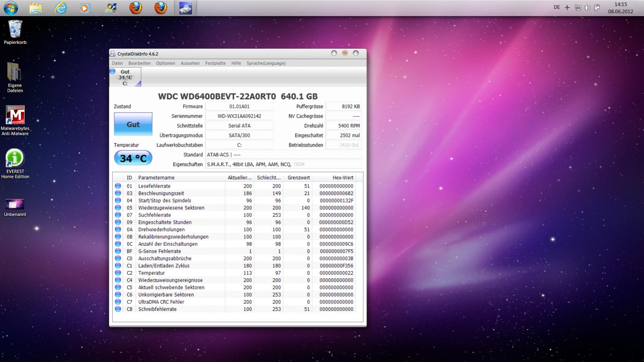Click the Schnittstelle field Serial ATA

pos(239,126)
